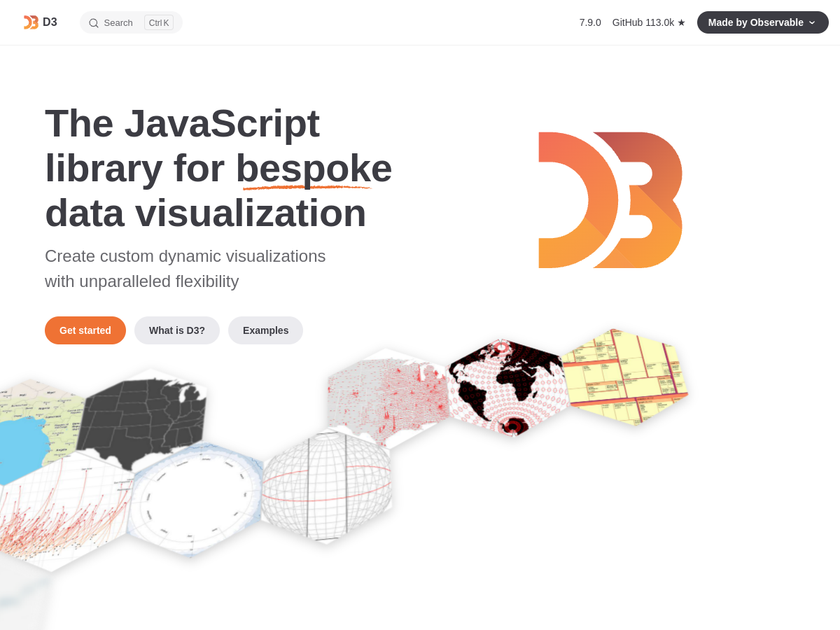The width and height of the screenshot is (840, 630).
Task: Open the gray globe graticule hexagon
Action: [x=327, y=486]
